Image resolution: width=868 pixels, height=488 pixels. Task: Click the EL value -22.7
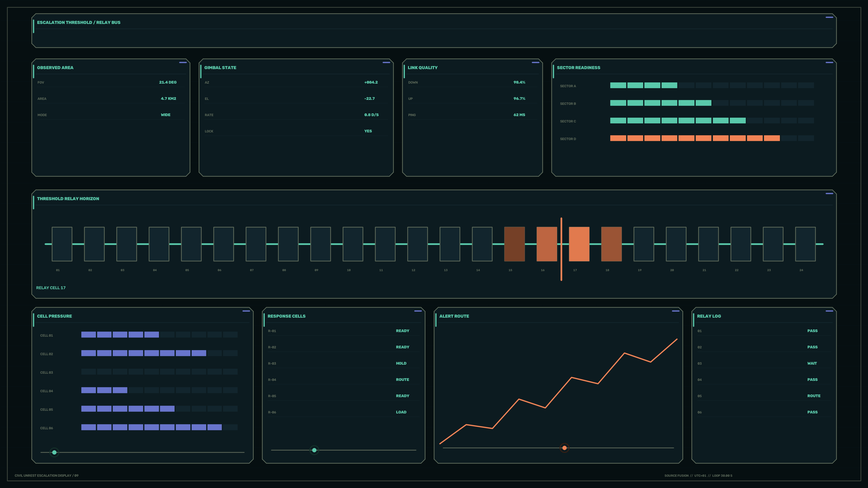coord(370,98)
